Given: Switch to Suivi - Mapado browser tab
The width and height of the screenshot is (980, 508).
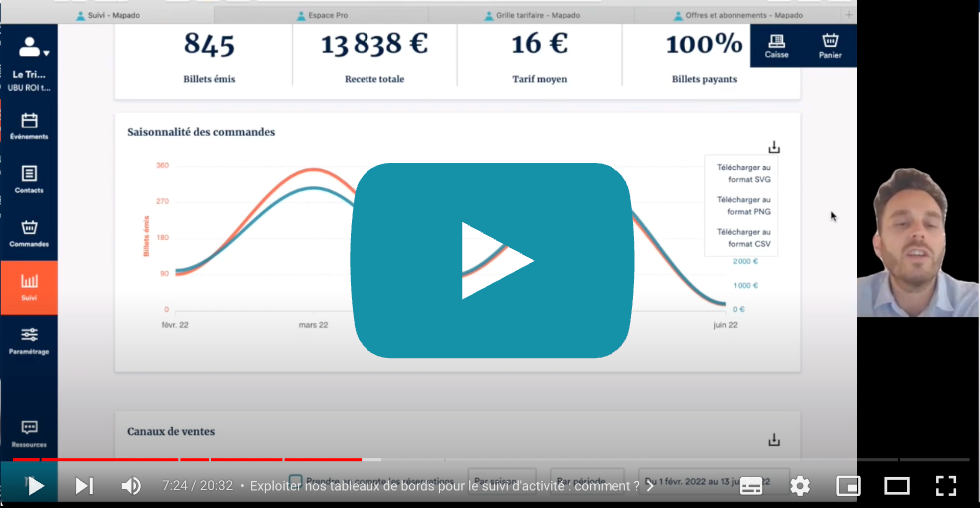Looking at the screenshot, I should click(108, 15).
